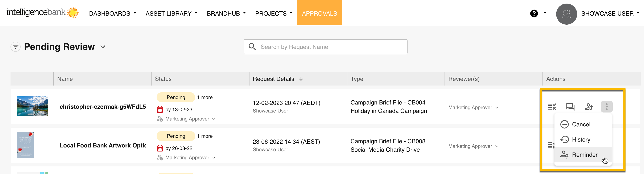The height and width of the screenshot is (174, 644).
Task: Click the intelligencebank logo
Action: (42, 13)
